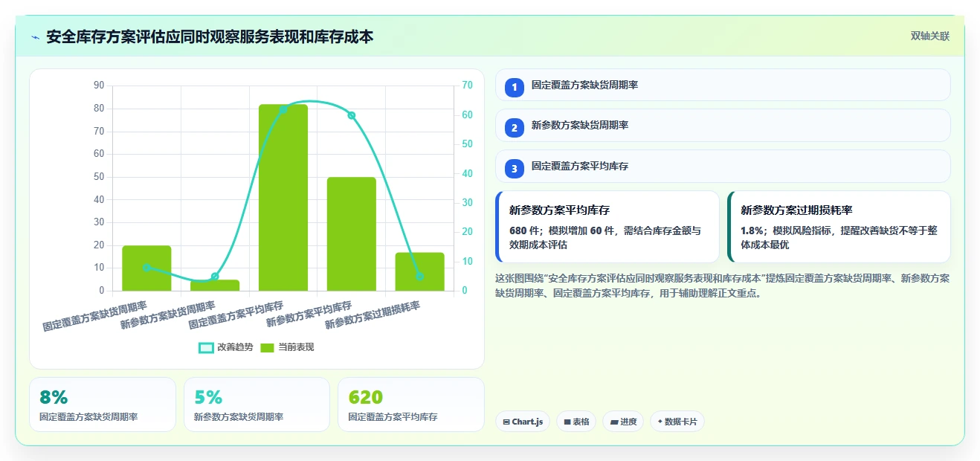The height and width of the screenshot is (461, 980).
Task: Click the 当前表现 green legend swatch
Action: (268, 348)
